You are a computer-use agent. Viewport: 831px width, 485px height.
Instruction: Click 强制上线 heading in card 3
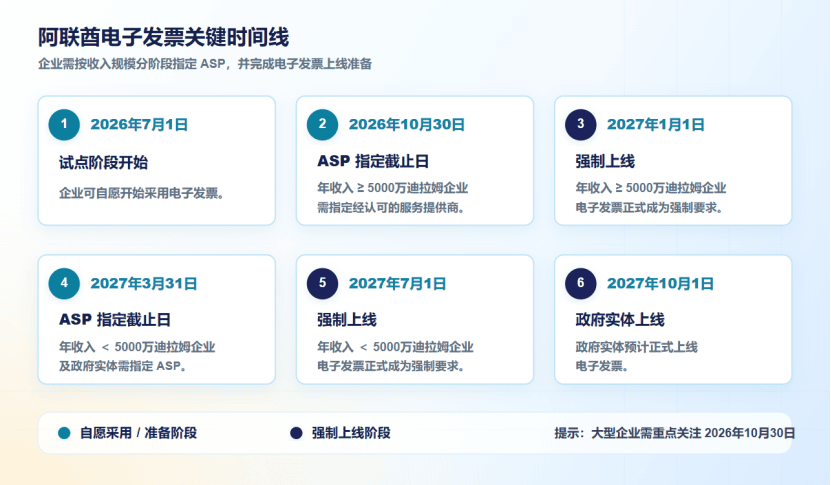(x=605, y=161)
